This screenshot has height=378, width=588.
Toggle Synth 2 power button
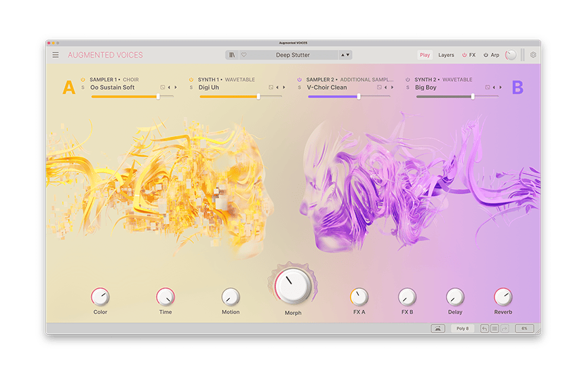coord(408,79)
